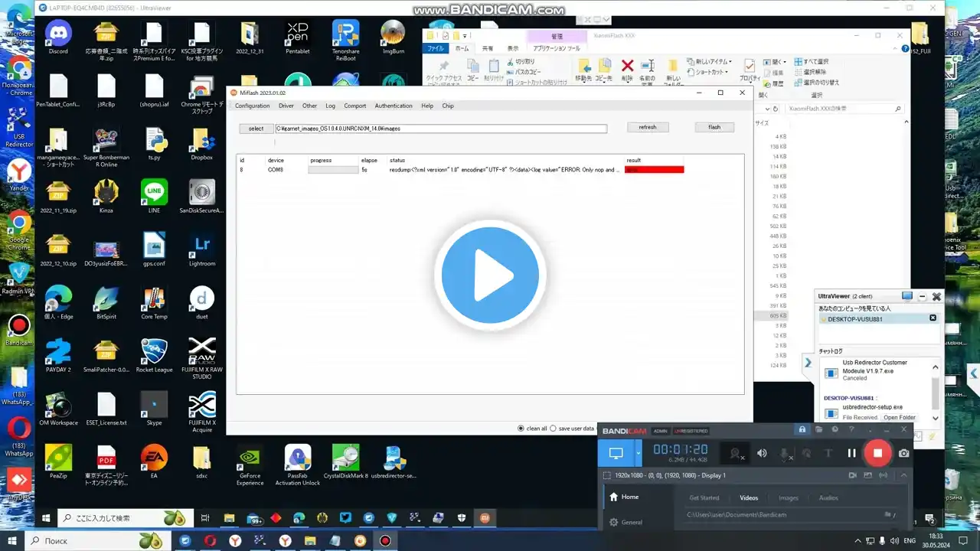Viewport: 980px width, 551px height.
Task: Open MiFlash Configuration menu
Action: (252, 106)
